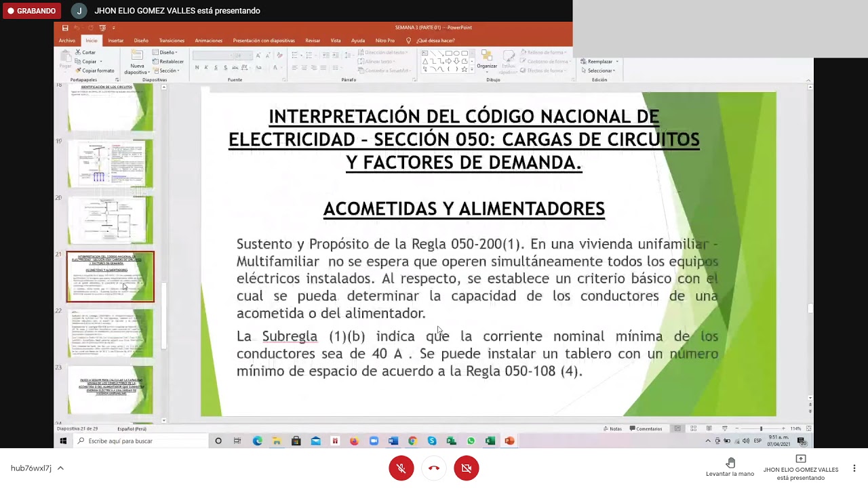Screen dimensions: 868x488
Task: Switch to the Transiciones tab
Action: point(172,41)
